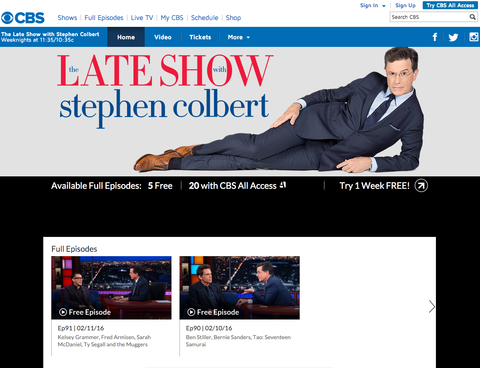Switch to the Video tab
This screenshot has width=480, height=368.
[x=163, y=37]
